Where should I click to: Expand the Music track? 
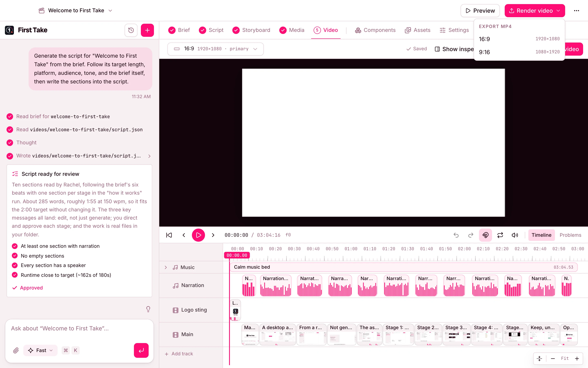[166, 267]
